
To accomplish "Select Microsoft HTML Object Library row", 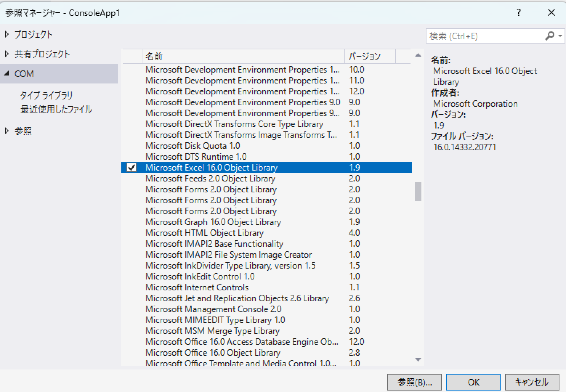I will (267, 233).
